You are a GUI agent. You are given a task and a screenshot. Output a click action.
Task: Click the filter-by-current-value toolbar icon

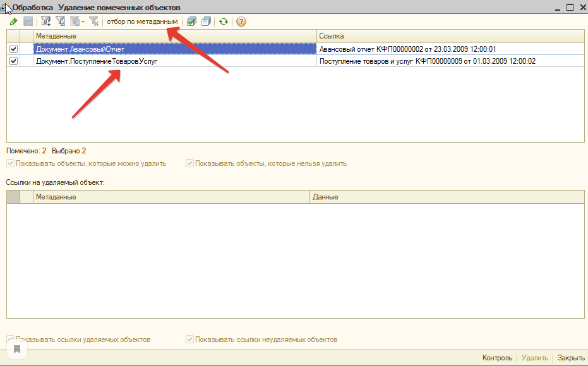coord(45,21)
